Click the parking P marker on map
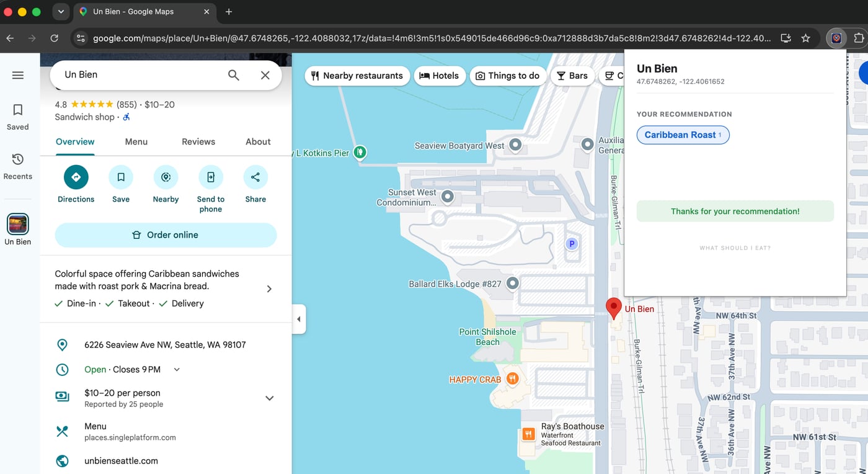 (572, 244)
